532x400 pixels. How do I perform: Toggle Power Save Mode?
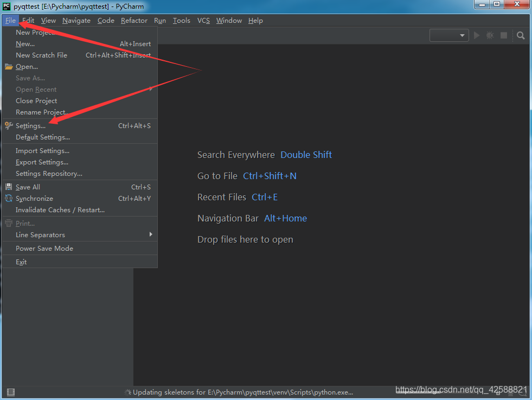pos(80,248)
